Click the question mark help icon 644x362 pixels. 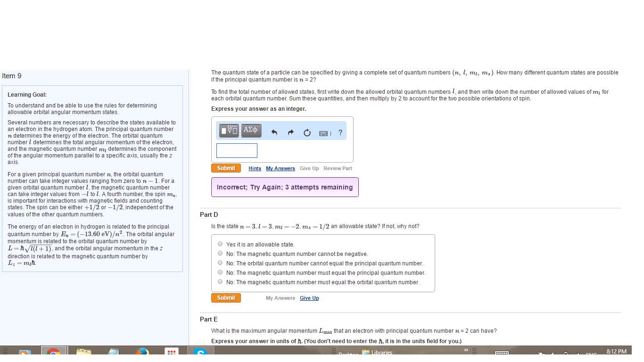click(x=340, y=133)
